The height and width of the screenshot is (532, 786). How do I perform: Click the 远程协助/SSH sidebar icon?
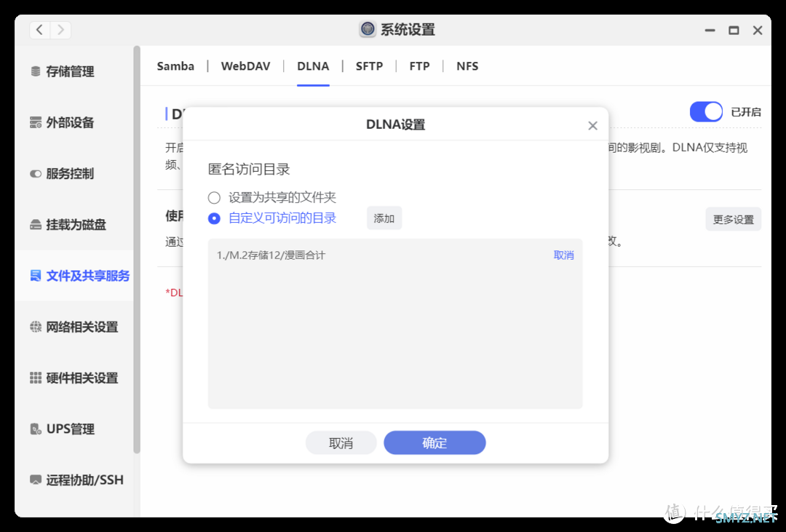(x=36, y=480)
